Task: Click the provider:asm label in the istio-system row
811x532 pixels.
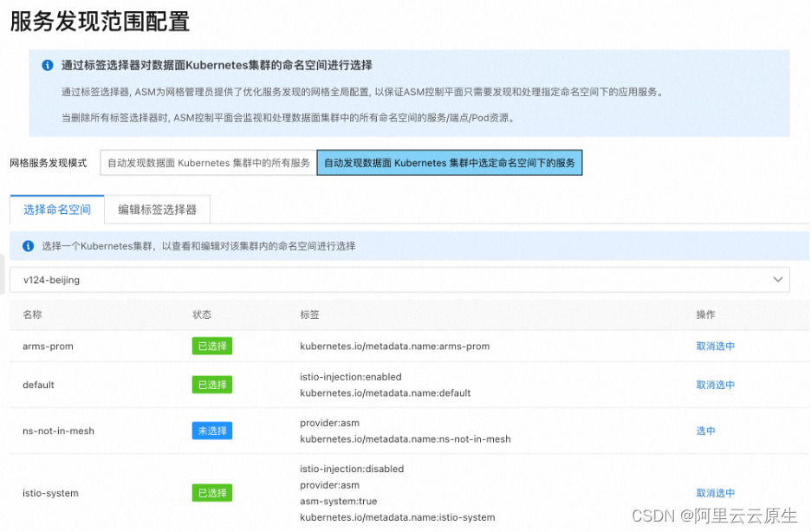Action: click(329, 485)
